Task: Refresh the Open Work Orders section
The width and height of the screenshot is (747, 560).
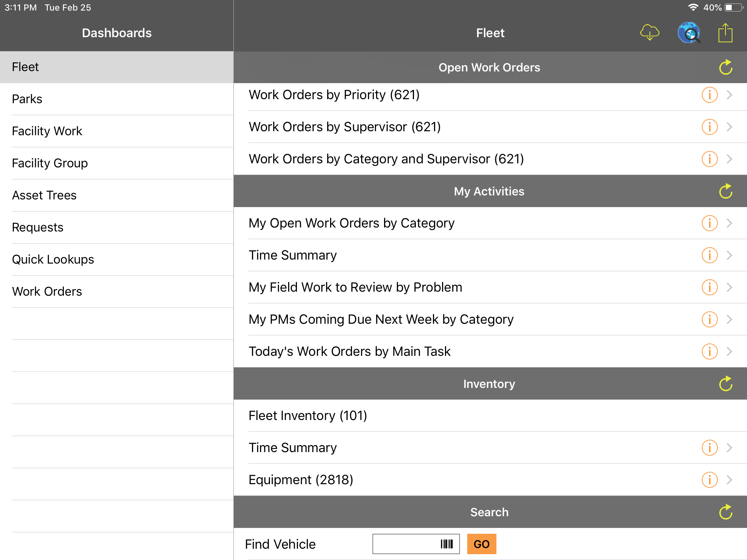Action: coord(725,67)
